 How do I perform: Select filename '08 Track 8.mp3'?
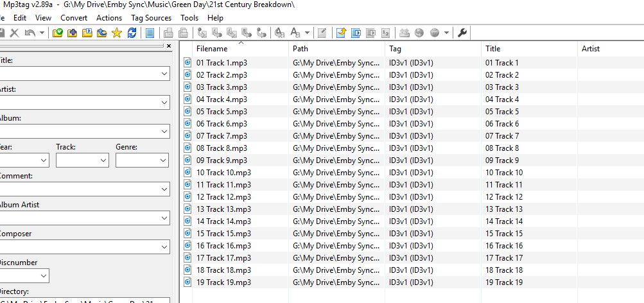[x=222, y=148]
